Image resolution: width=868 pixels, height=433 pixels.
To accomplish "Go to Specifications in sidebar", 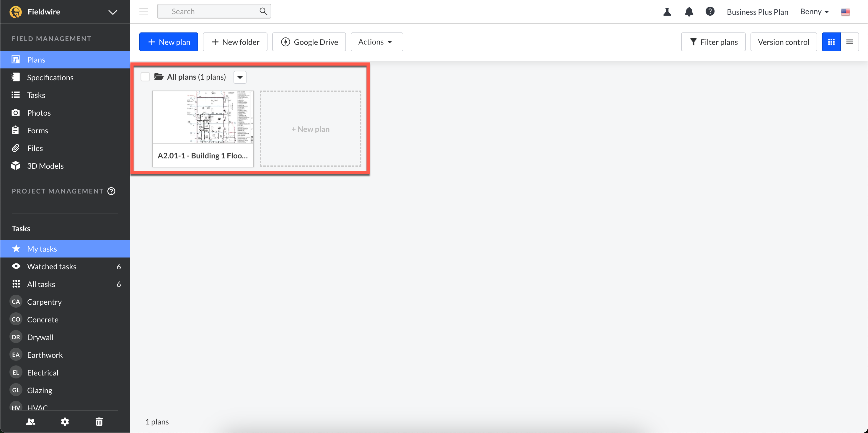I will click(x=50, y=78).
